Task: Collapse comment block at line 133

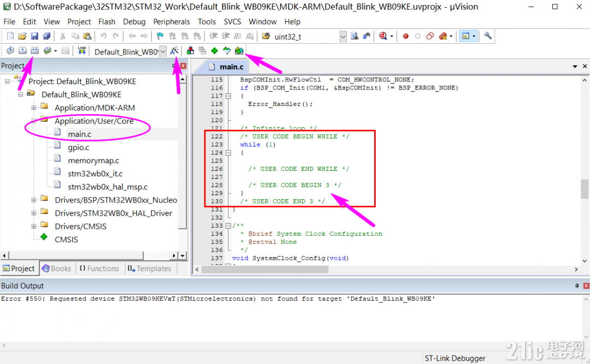Action: click(x=228, y=225)
